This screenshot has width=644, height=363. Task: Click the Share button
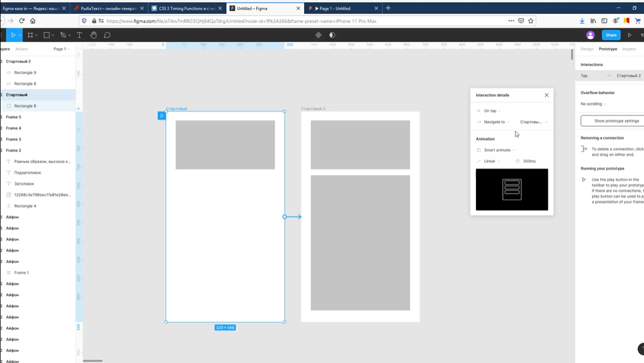pyautogui.click(x=611, y=35)
